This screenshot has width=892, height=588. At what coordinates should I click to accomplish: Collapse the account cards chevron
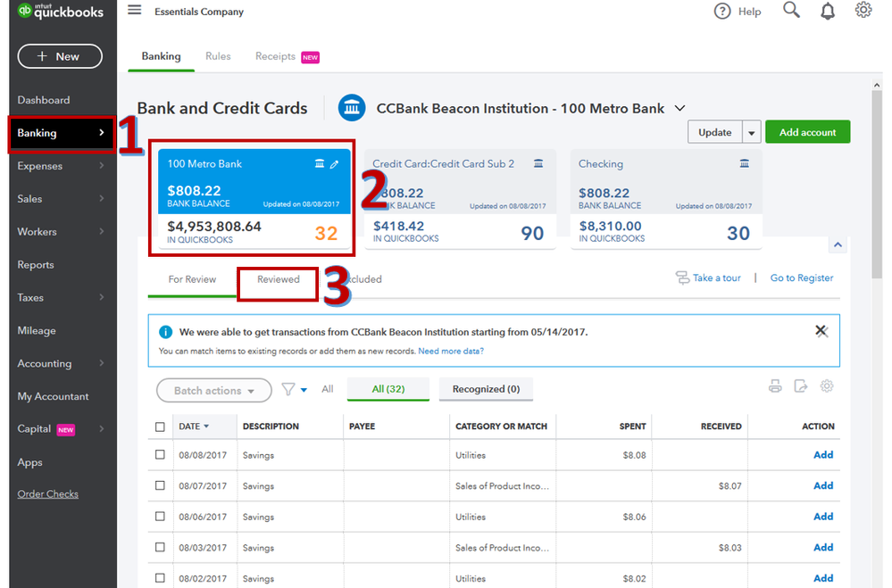pyautogui.click(x=838, y=245)
